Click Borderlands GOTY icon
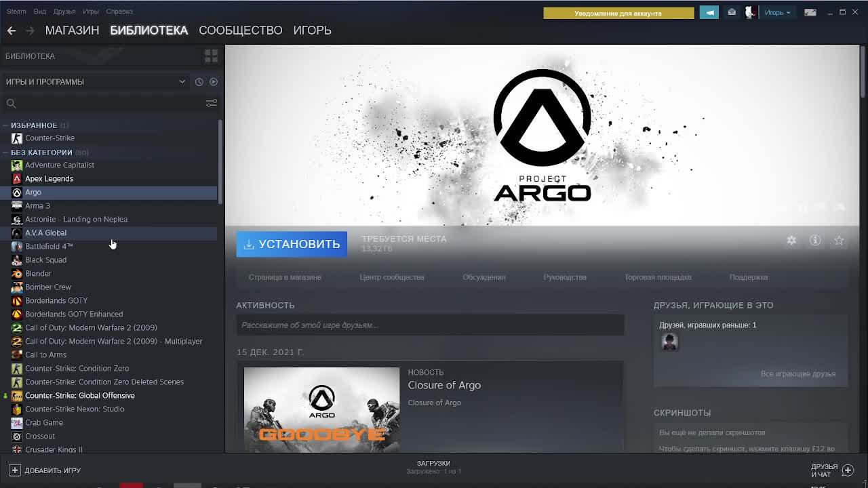This screenshot has height=488, width=868. [17, 301]
